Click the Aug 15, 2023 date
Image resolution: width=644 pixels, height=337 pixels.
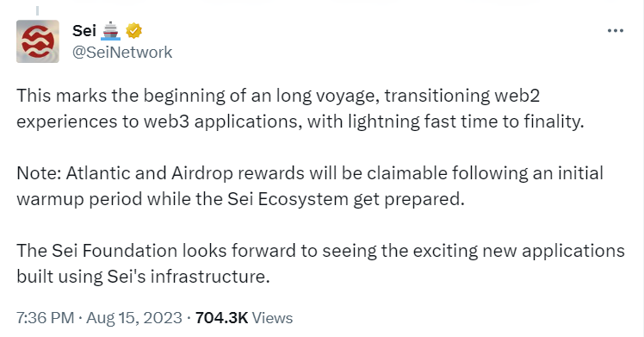134,318
